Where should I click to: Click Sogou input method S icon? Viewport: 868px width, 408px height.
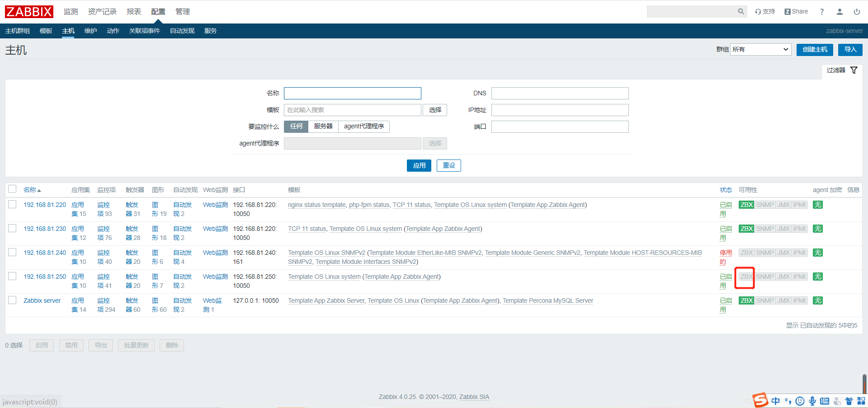click(760, 400)
